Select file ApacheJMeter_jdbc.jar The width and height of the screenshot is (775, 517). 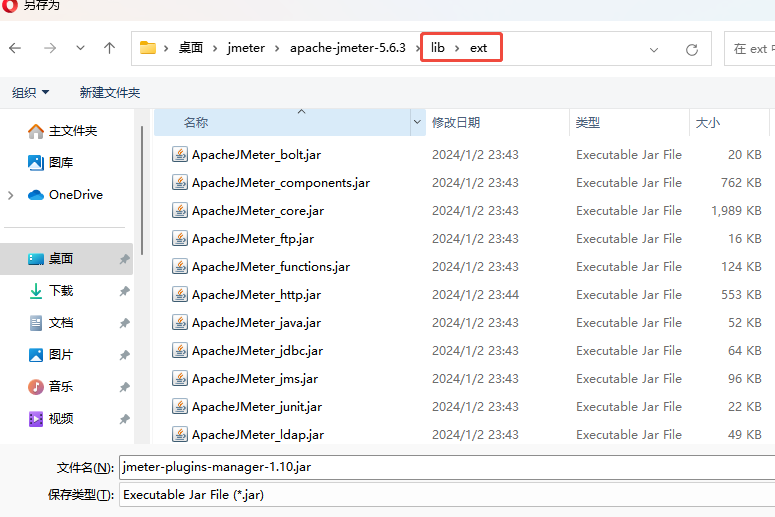click(257, 351)
